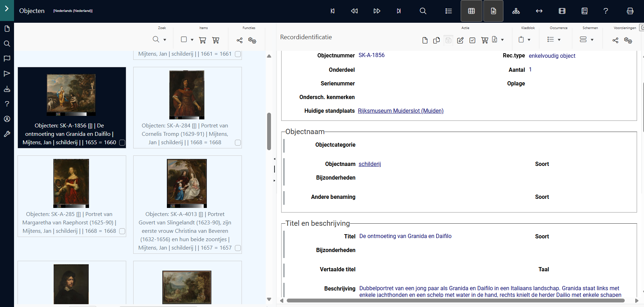Open the help question mark in top bar

point(606,11)
